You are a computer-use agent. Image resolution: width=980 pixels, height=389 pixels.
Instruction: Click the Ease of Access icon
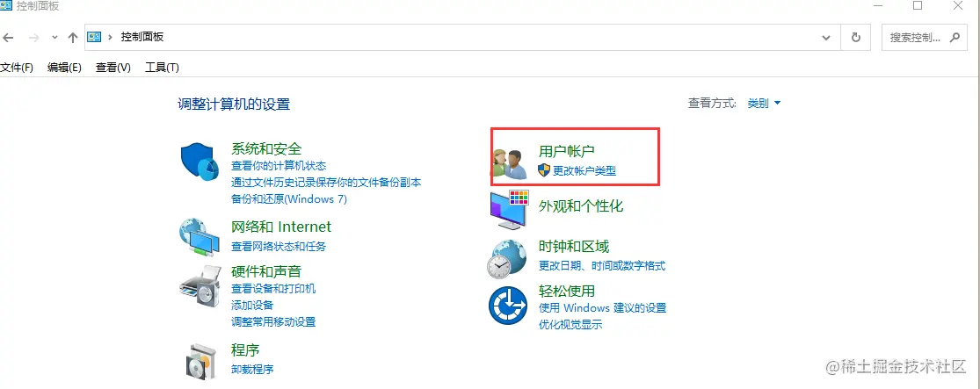coord(508,305)
